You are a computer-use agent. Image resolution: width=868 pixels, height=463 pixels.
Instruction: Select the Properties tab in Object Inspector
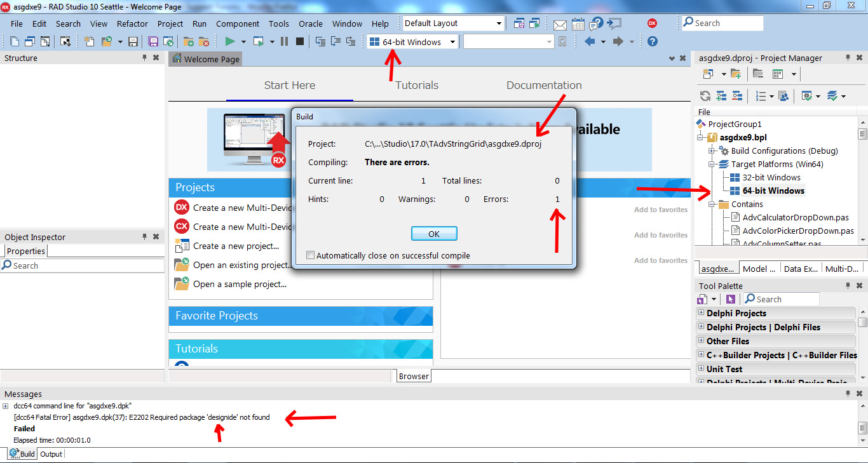pos(26,251)
